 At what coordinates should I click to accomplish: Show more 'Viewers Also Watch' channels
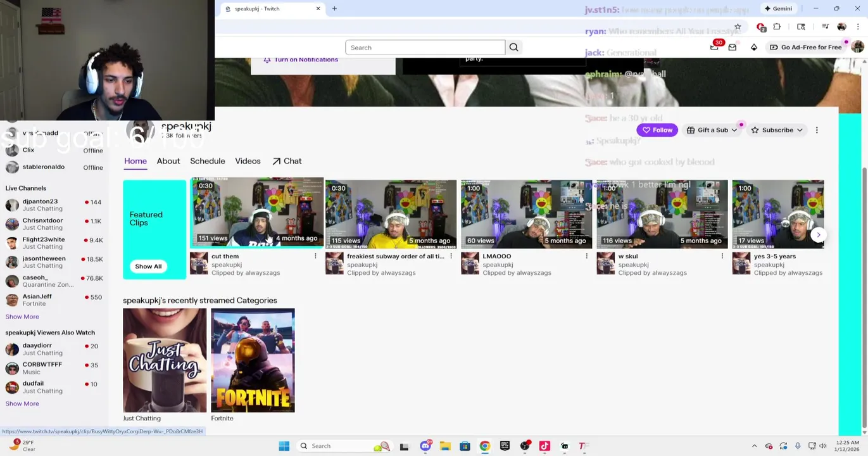click(x=22, y=403)
